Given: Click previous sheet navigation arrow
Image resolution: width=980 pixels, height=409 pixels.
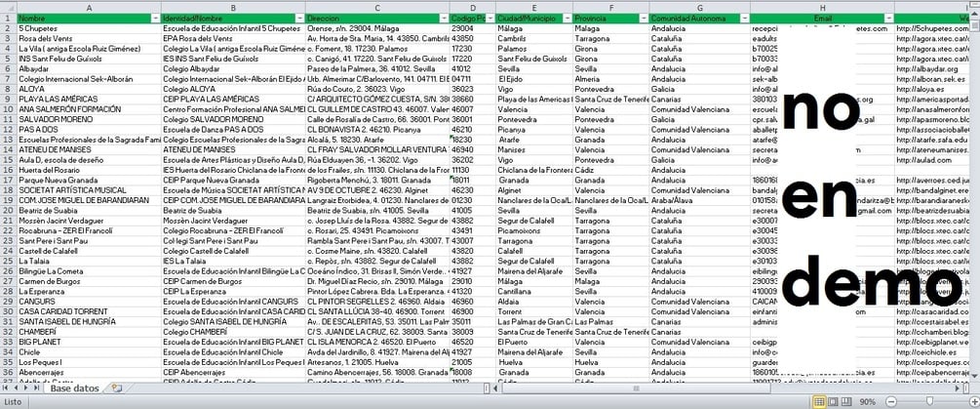Looking at the screenshot, I should 16,389.
